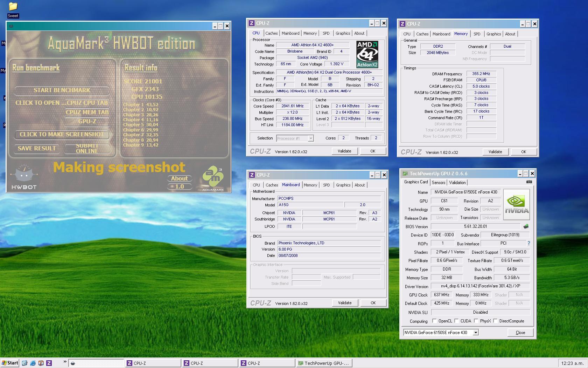Click the Z icon of the CPU-Z Memory window
The height and width of the screenshot is (368, 588).
tap(402, 24)
